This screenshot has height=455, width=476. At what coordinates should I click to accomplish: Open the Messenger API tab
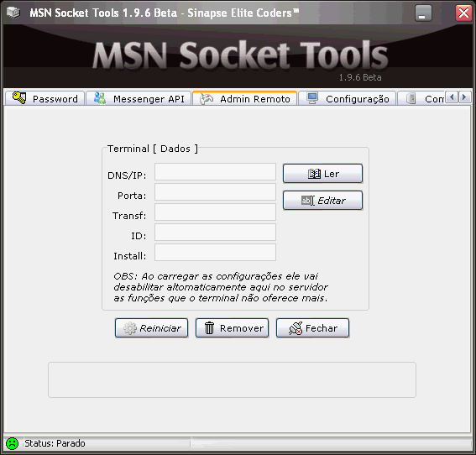click(139, 98)
